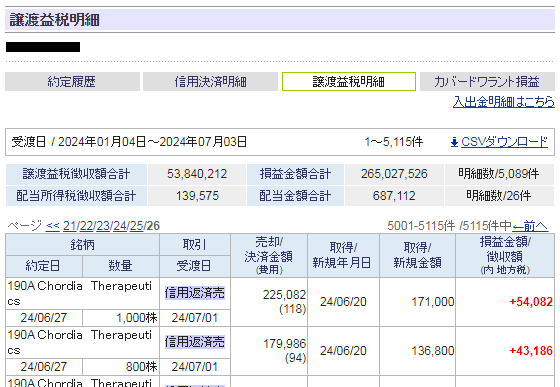Click the 信用返済売 label in second row
The image size is (560, 387).
coord(195,342)
